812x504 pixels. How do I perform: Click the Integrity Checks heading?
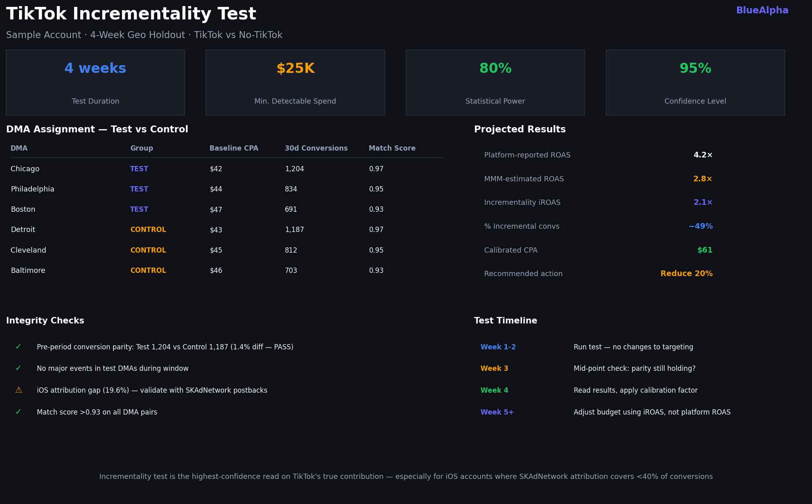(45, 321)
